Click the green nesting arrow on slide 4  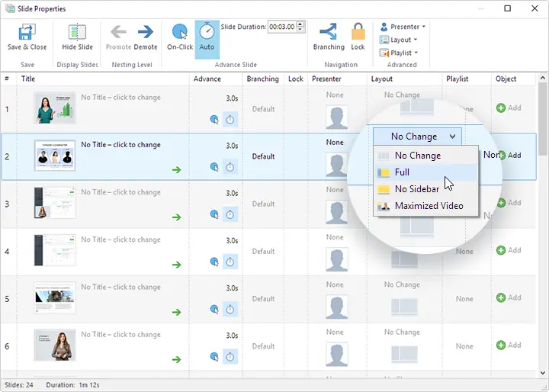176,265
